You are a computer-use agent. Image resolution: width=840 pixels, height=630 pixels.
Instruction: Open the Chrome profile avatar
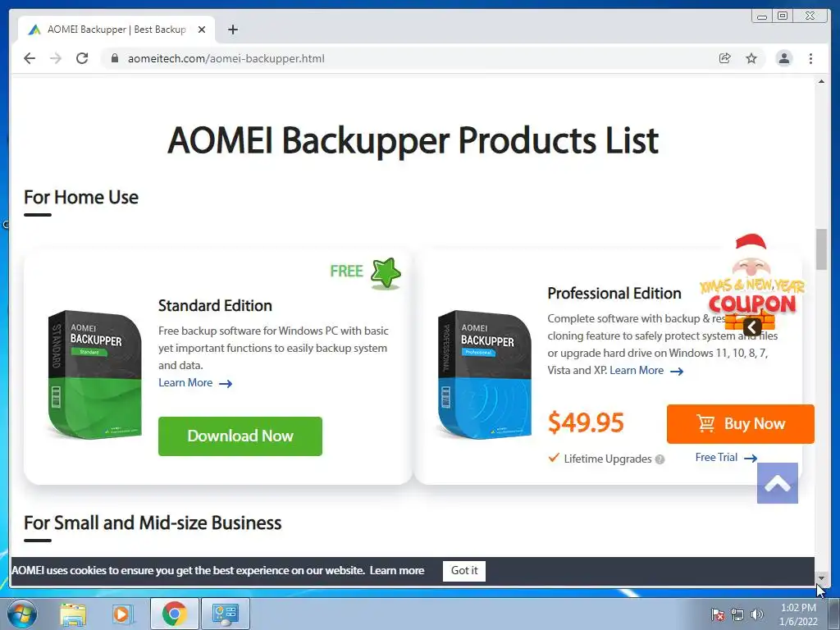point(783,58)
